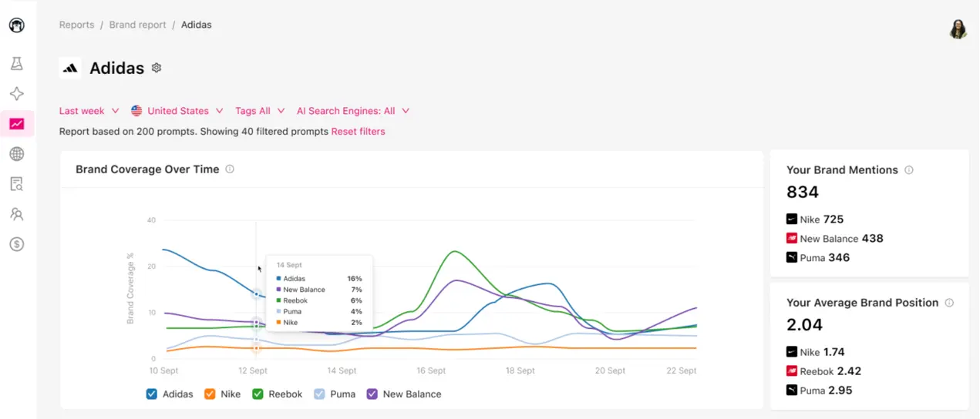Screen dimensions: 980x419
Task: Click the info icon beside Brand Coverage Over Time
Action: click(x=230, y=169)
